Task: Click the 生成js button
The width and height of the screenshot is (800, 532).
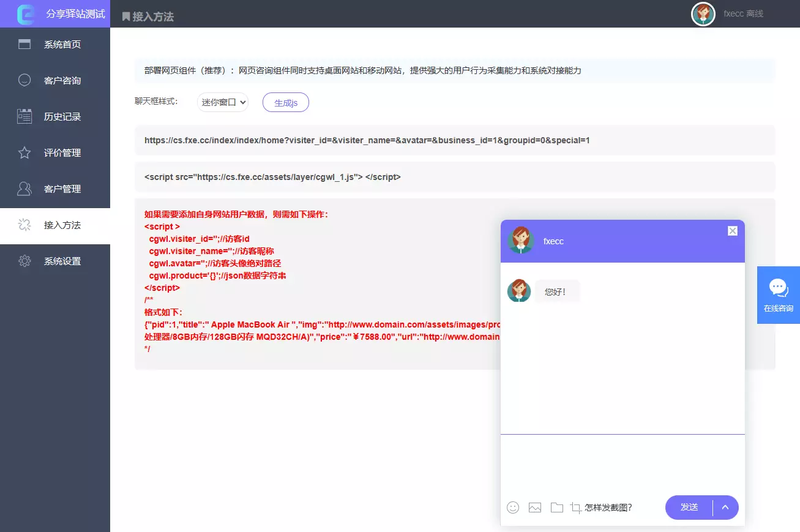Action: [286, 103]
